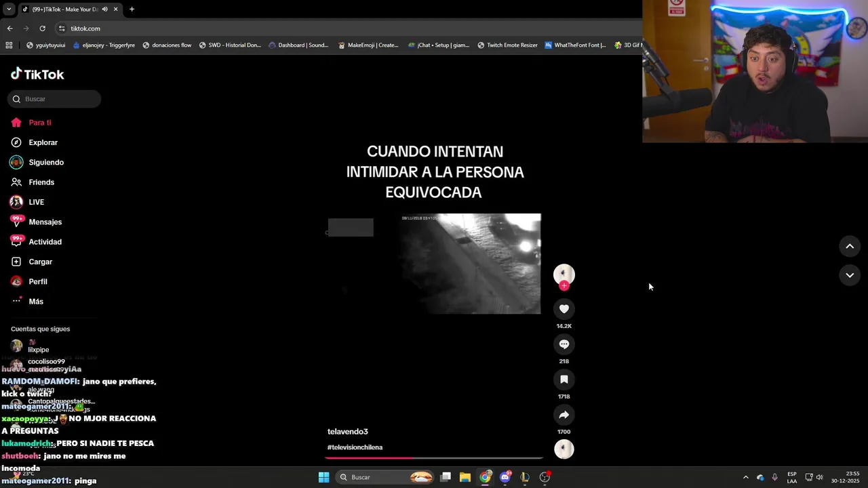The height and width of the screenshot is (488, 868).
Task: Save the video with the bookmark icon
Action: click(564, 380)
